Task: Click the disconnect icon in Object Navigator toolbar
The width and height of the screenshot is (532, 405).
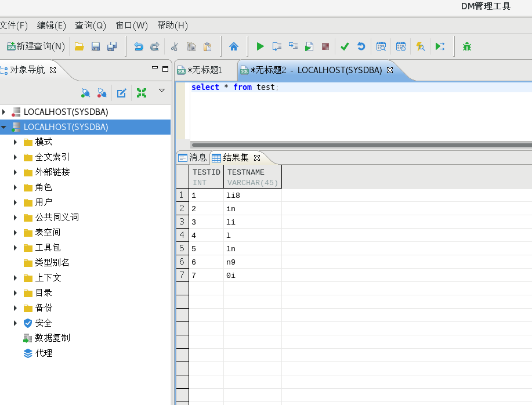Action: tap(102, 93)
